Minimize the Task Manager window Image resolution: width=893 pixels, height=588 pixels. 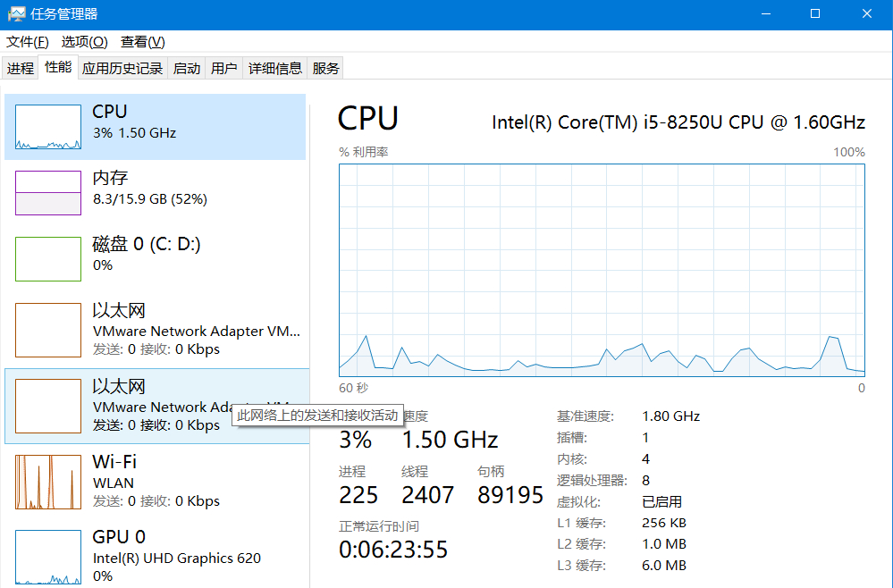pyautogui.click(x=764, y=14)
